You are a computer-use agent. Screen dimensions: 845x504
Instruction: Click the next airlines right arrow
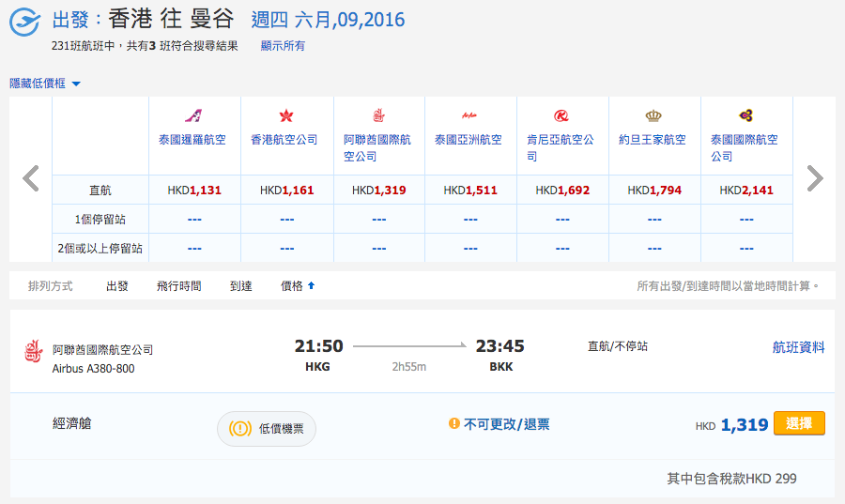[815, 178]
